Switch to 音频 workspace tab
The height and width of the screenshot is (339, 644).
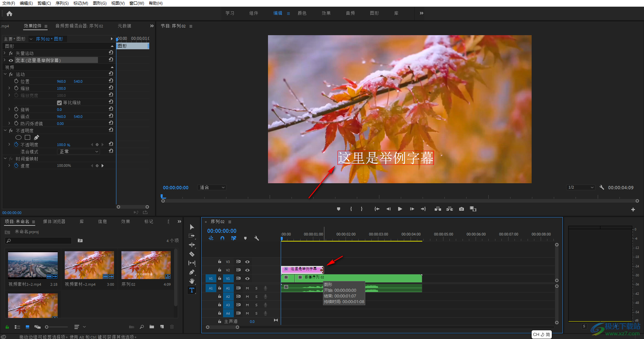tap(350, 13)
